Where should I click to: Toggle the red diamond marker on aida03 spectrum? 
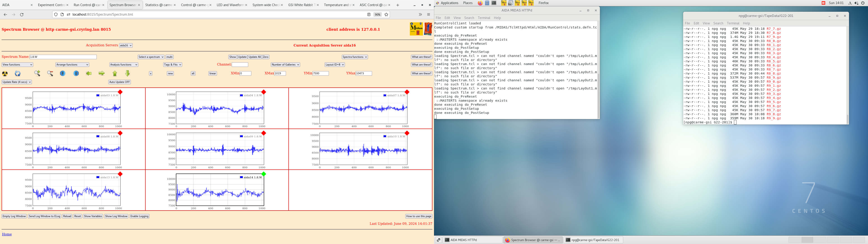pos(120,92)
